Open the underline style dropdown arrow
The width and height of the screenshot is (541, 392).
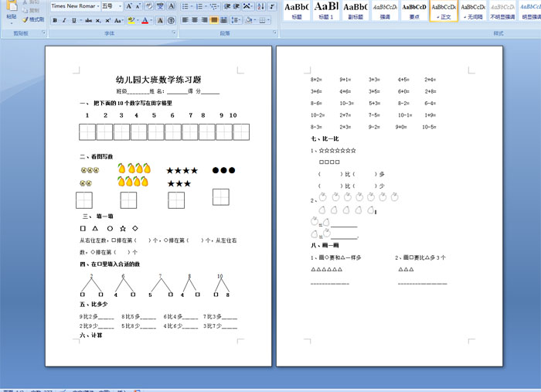coord(80,21)
